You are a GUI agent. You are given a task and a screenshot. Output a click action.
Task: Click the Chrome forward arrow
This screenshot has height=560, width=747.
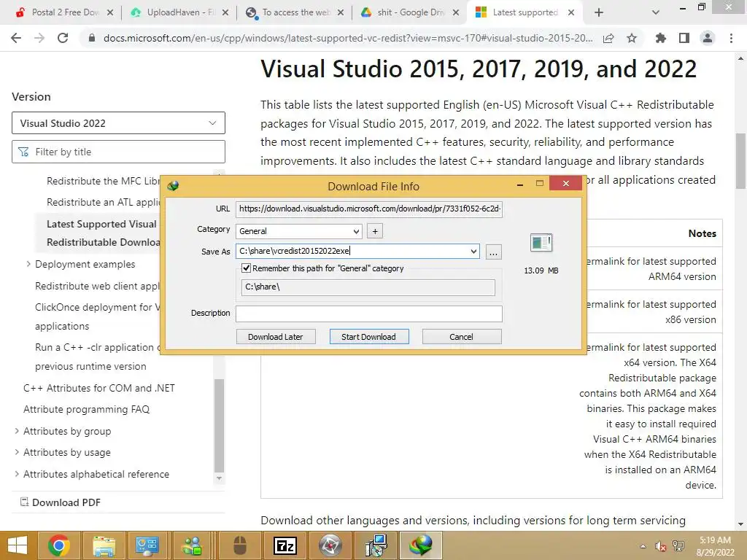tap(39, 38)
